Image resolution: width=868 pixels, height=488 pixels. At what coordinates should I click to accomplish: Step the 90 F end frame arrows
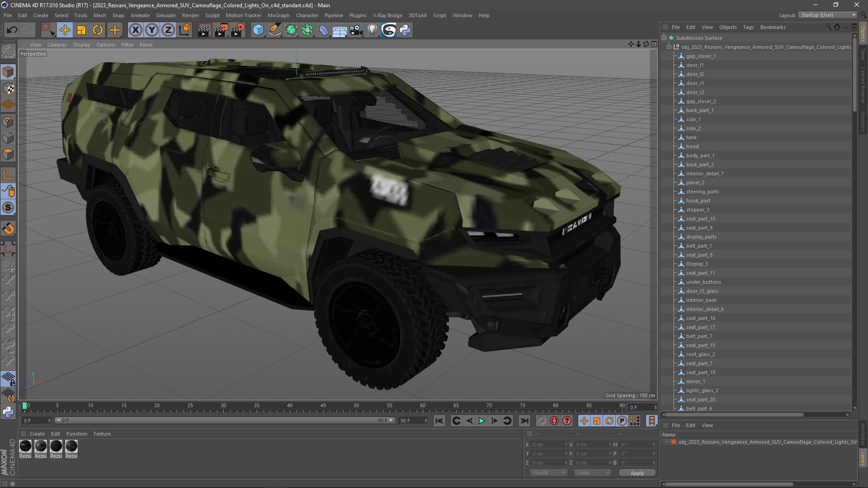click(x=425, y=421)
